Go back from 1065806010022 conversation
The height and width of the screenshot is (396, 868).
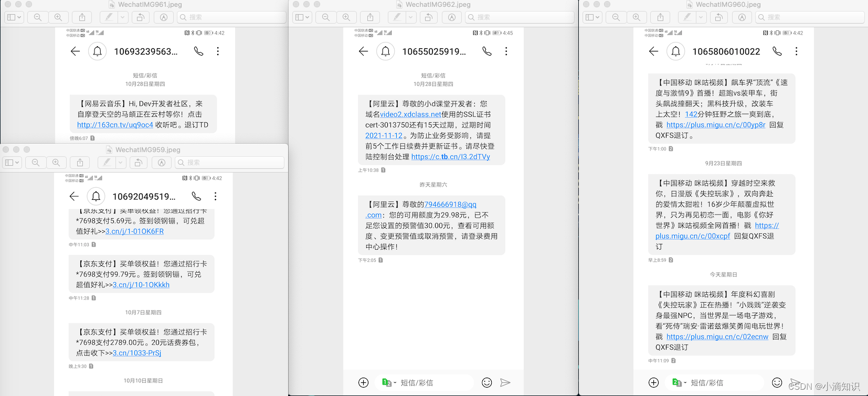tap(653, 51)
